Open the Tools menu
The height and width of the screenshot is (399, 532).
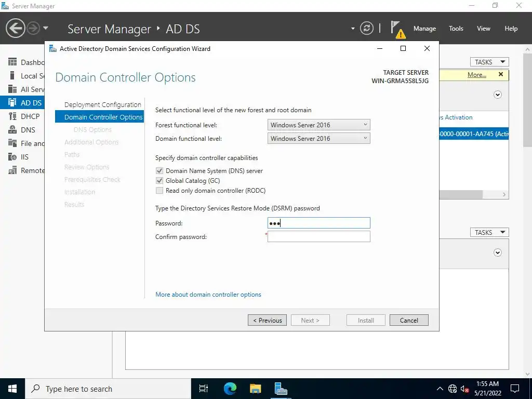[456, 29]
